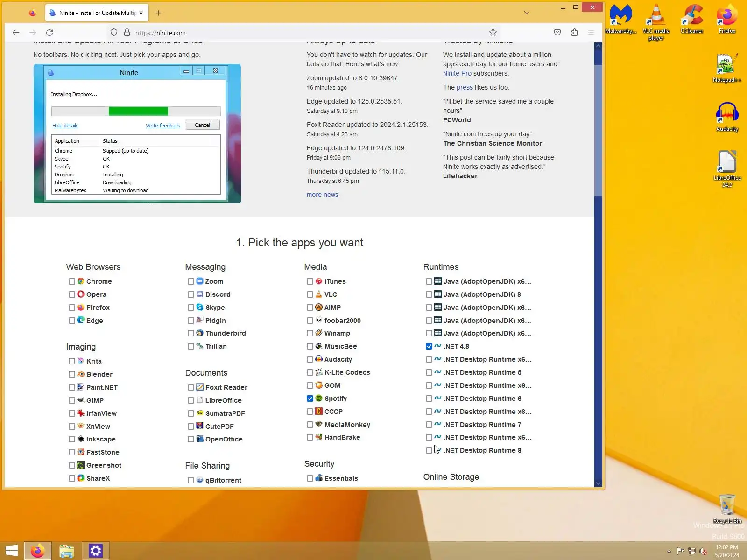This screenshot has height=560, width=747.
Task: Click the Windows Start button
Action: click(11, 551)
